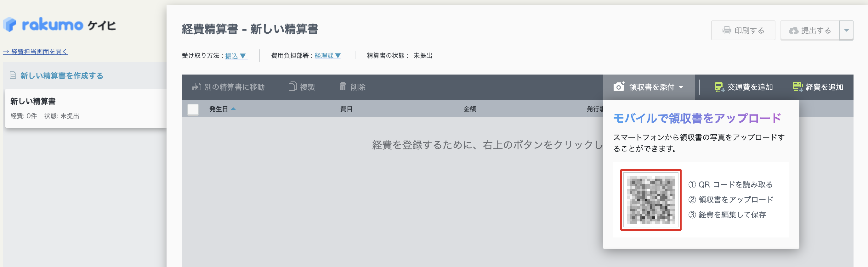Click the printer icon on 印刷する
The width and height of the screenshot is (868, 267).
click(x=727, y=31)
